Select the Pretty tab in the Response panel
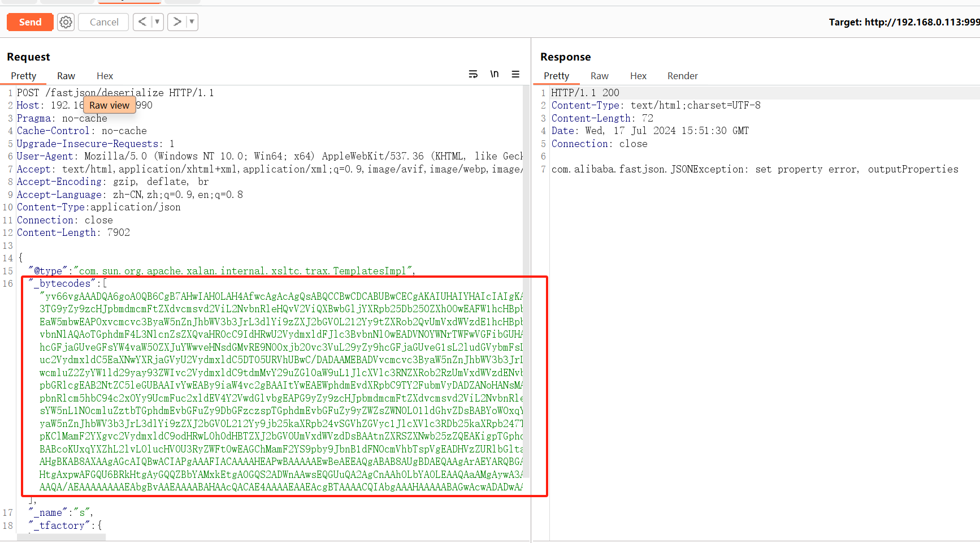 pyautogui.click(x=556, y=76)
